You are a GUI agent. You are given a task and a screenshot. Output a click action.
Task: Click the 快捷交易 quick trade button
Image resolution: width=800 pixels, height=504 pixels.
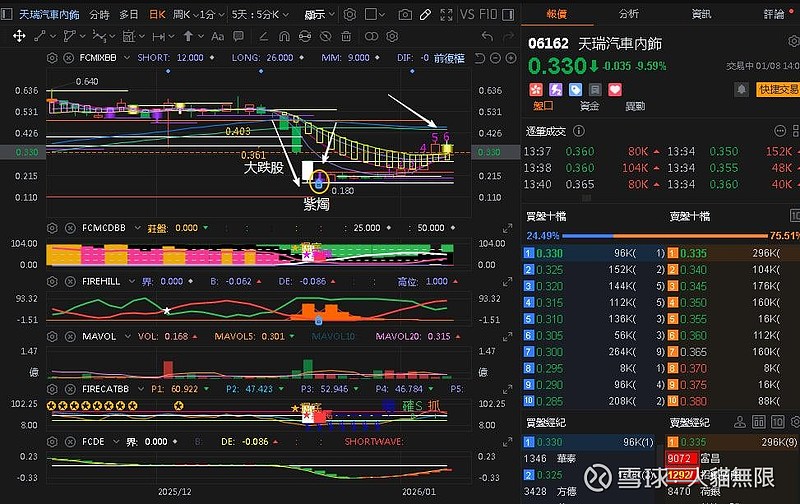777,88
